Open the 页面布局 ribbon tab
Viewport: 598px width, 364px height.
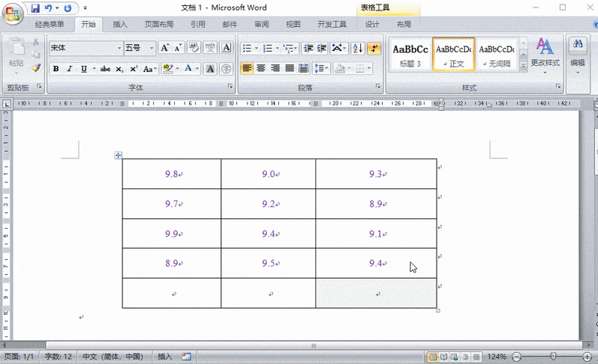(158, 24)
